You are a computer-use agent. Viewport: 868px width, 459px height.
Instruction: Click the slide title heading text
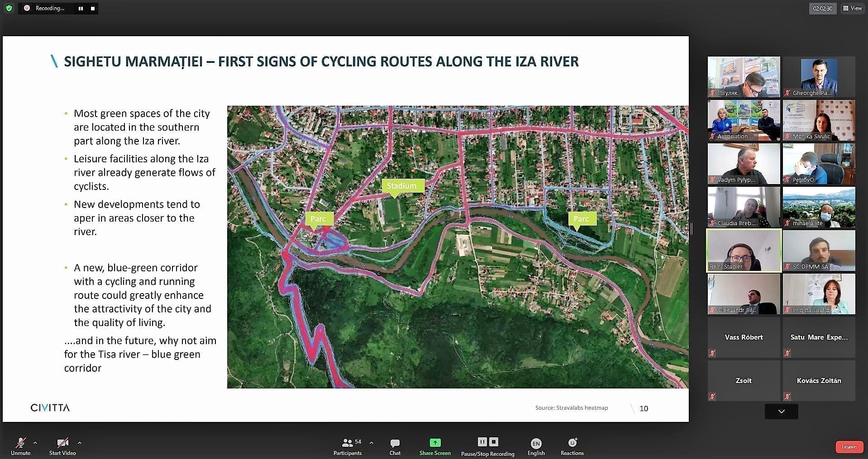[321, 61]
